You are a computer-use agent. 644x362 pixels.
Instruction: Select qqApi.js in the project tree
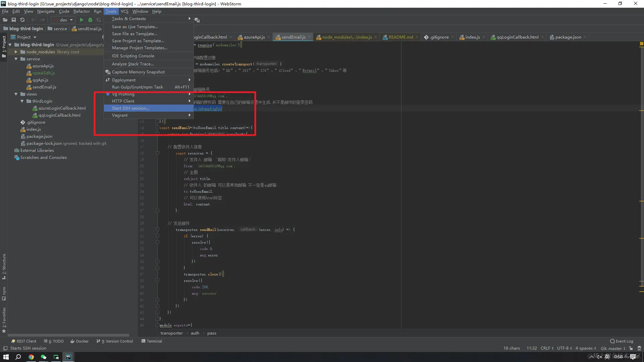coord(40,80)
